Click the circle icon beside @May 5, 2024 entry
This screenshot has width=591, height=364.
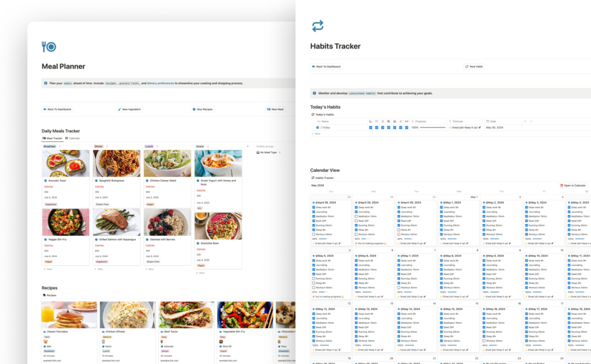pos(313,256)
